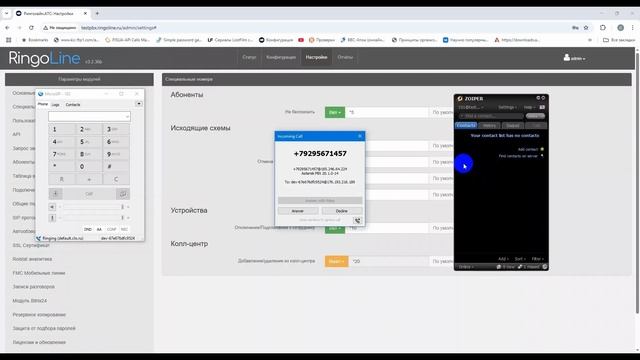Bookmark the page with the star icon
Image resolution: width=640 pixels, height=360 pixels.
[x=586, y=28]
